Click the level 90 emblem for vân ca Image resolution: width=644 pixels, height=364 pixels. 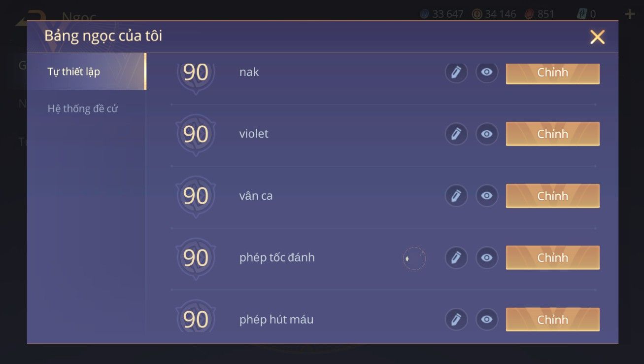click(x=196, y=196)
